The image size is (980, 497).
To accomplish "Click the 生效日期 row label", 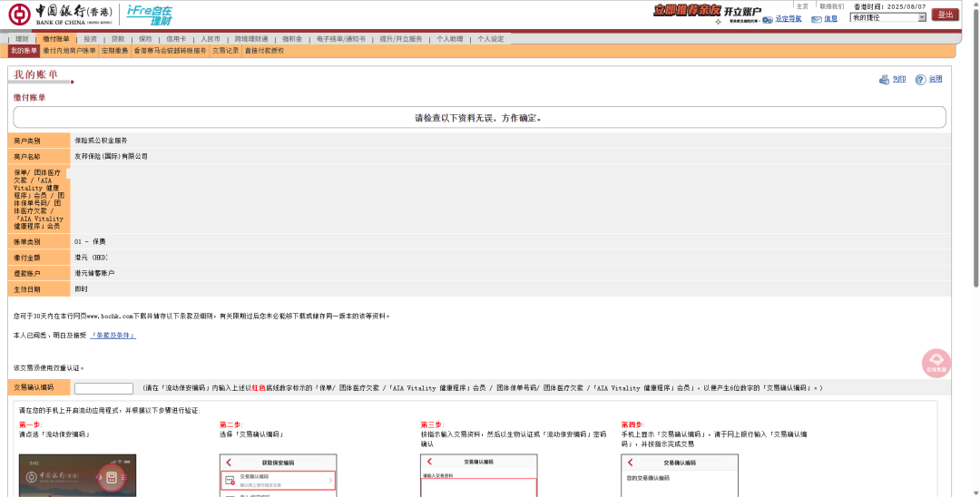I will [x=27, y=289].
